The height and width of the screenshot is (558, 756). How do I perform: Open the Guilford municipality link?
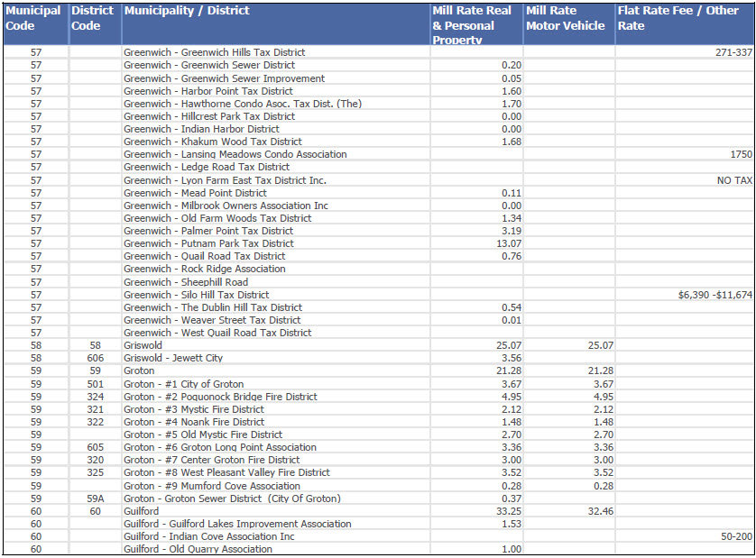[141, 510]
